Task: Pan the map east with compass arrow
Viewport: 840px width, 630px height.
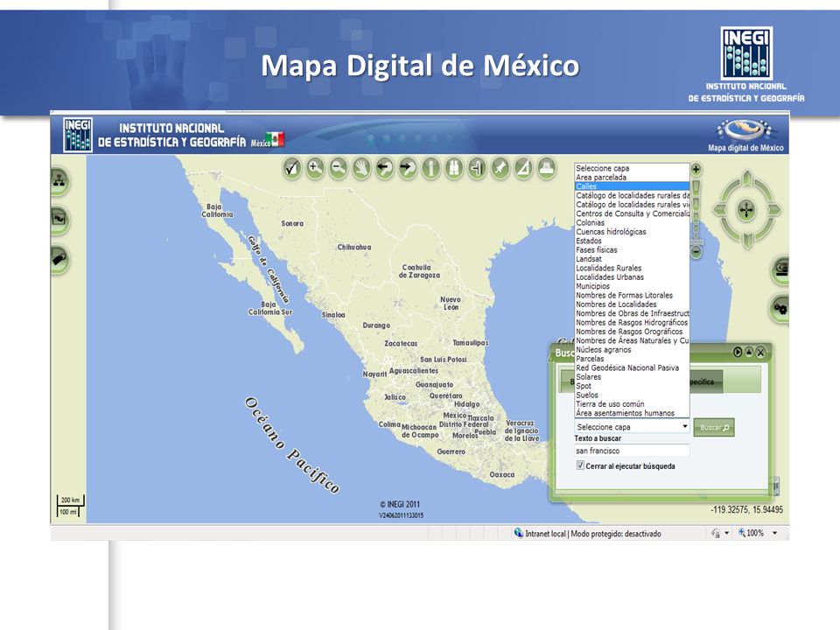Action: (774, 209)
